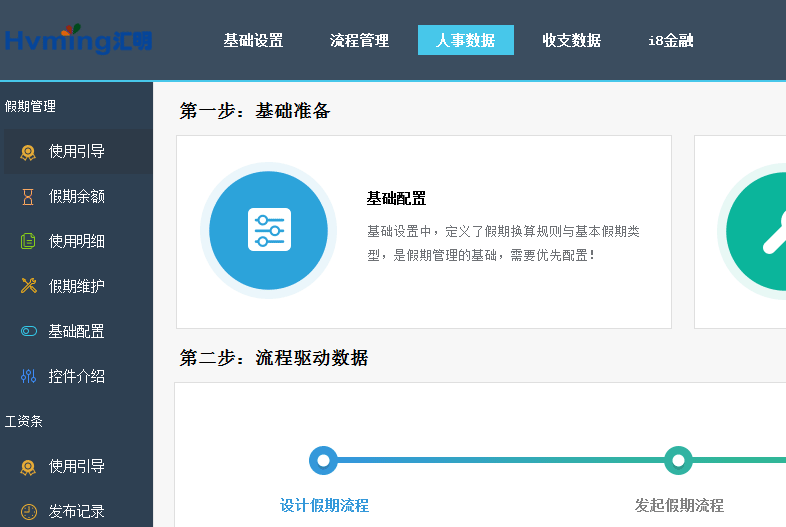
Task: Open the i8金融 top menu
Action: point(671,40)
